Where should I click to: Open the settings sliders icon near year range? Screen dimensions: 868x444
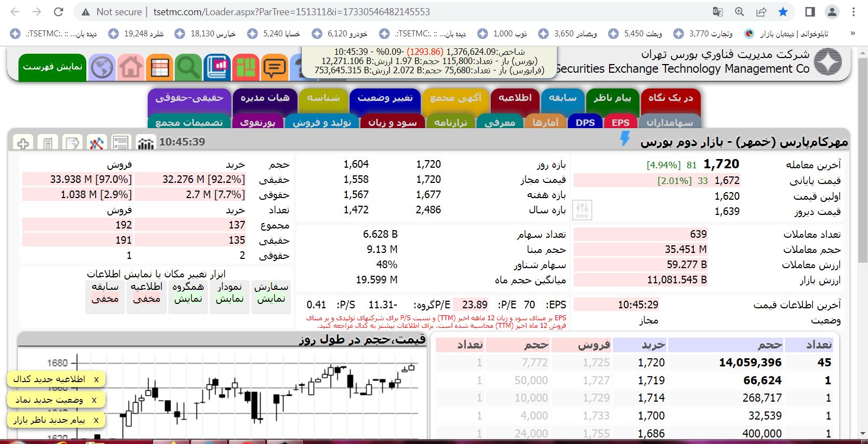582,210
